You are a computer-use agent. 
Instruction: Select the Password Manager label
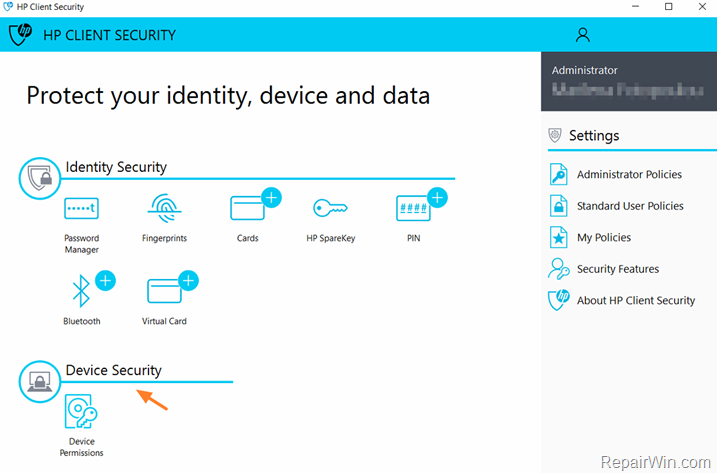[x=81, y=244]
